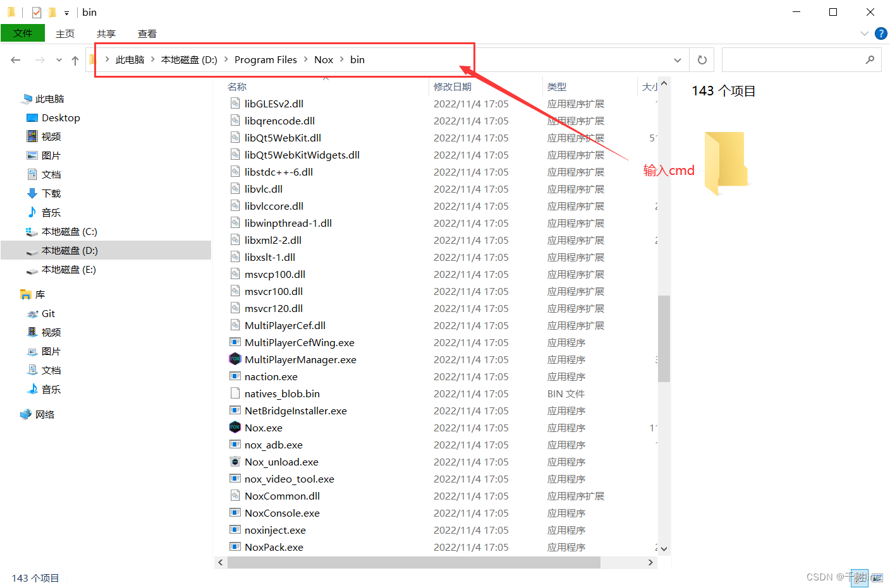Click the horizontal scrollbar left arrow

[220, 562]
